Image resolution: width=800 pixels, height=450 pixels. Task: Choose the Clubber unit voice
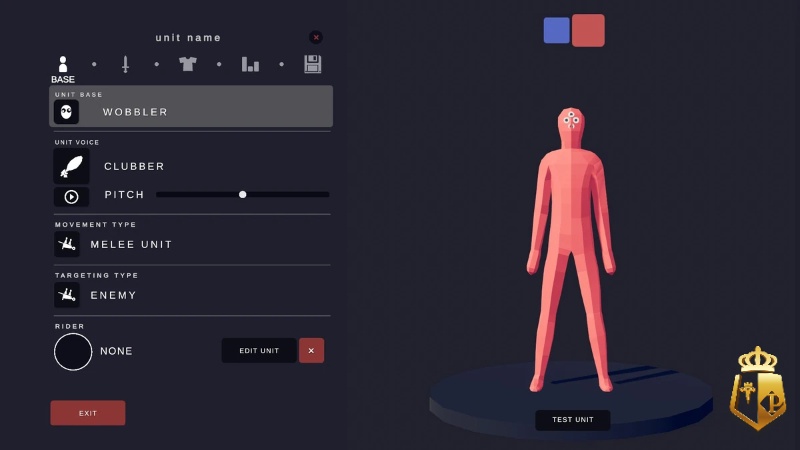134,166
